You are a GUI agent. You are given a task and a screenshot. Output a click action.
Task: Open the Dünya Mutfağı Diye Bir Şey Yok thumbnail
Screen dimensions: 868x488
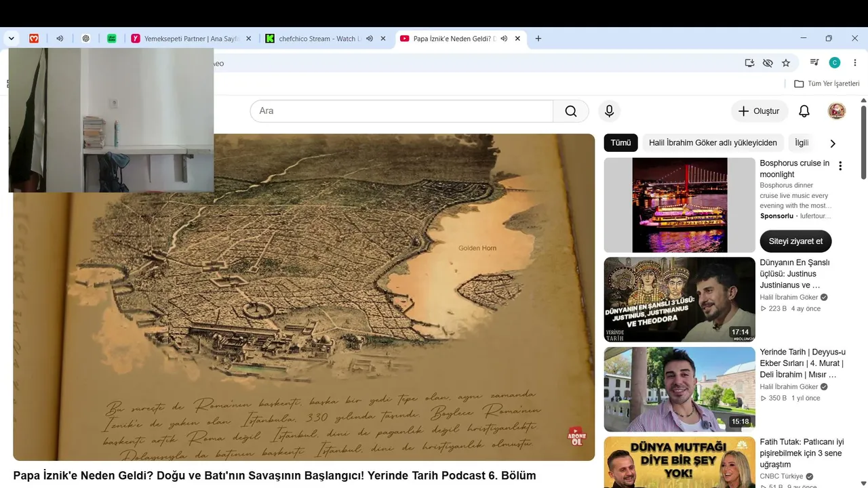coord(679,462)
